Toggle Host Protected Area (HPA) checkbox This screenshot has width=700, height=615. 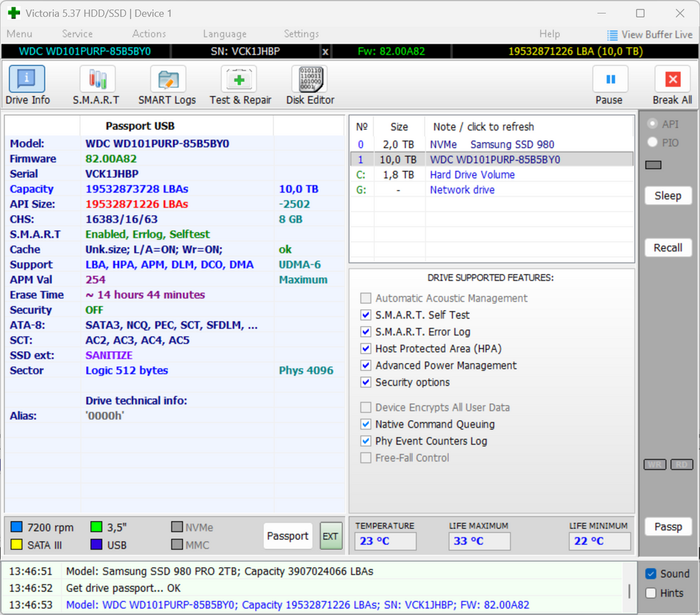[x=366, y=348]
